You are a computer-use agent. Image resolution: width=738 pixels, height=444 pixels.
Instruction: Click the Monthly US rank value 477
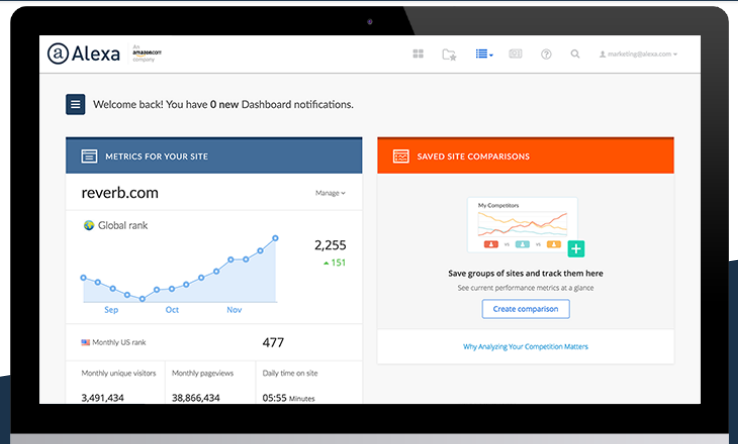coord(273,342)
